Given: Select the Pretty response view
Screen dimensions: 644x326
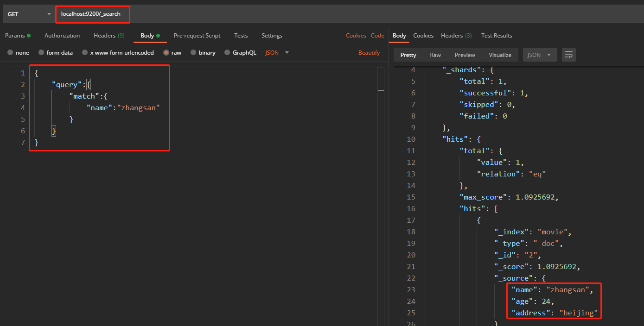Looking at the screenshot, I should click(x=408, y=55).
